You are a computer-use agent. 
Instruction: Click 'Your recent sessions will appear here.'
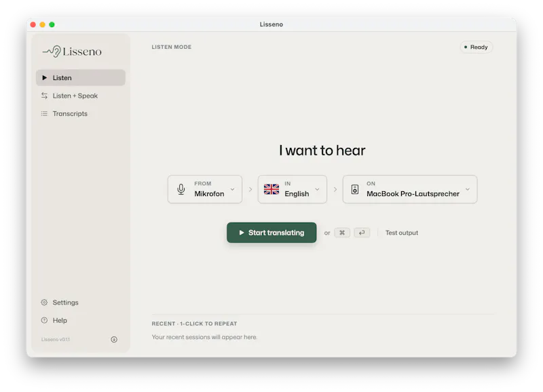coord(204,337)
